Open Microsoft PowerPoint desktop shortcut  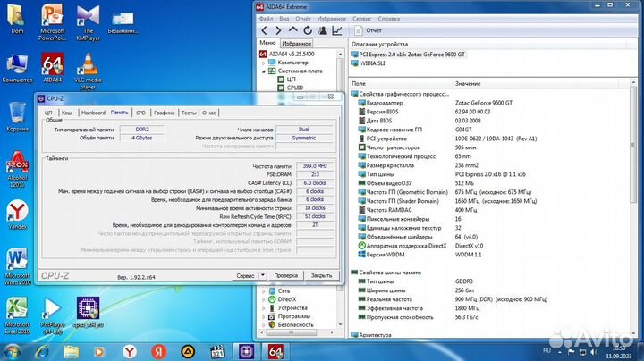coord(52,22)
